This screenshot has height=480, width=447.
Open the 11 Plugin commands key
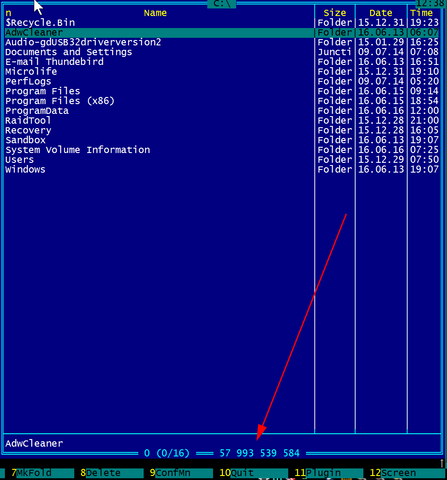coord(328,473)
